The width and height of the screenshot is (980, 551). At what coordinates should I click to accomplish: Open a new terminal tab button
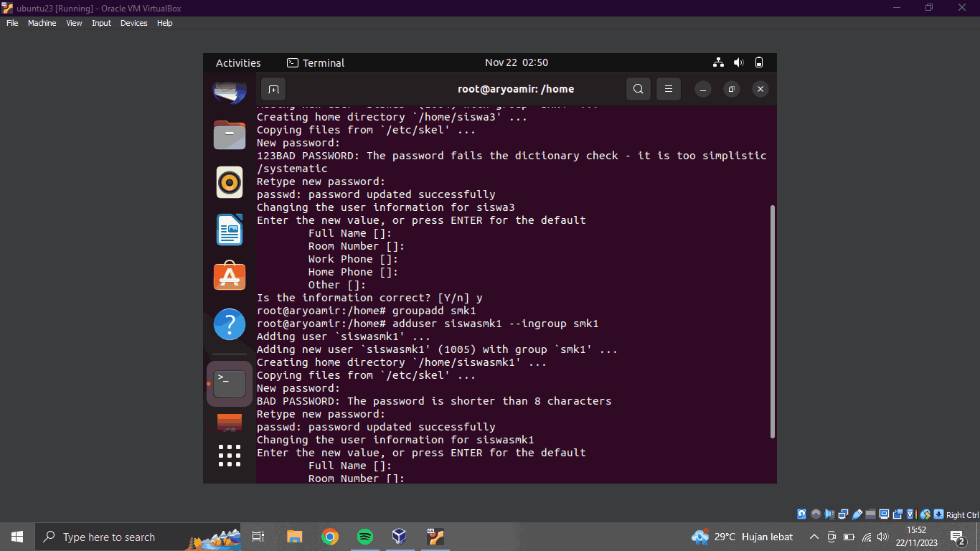click(x=273, y=89)
